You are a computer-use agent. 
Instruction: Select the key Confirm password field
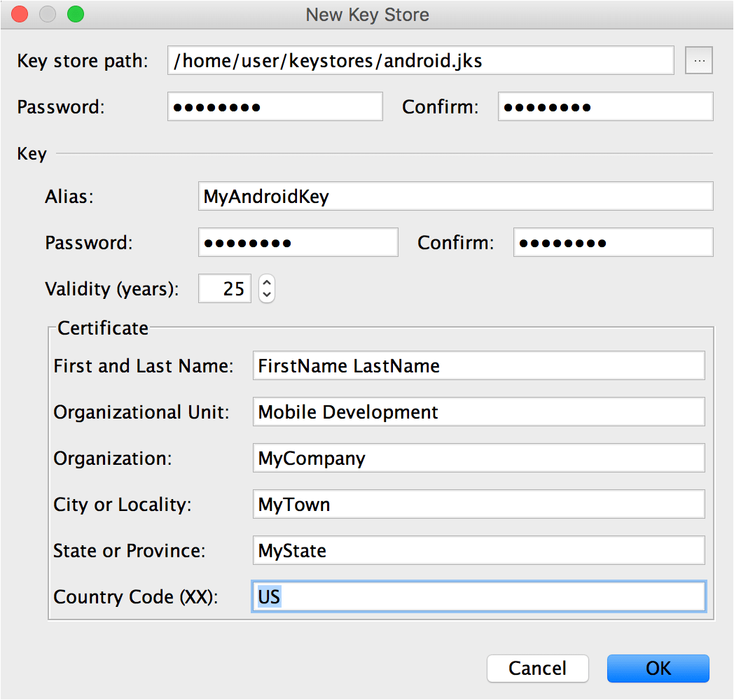tap(614, 242)
